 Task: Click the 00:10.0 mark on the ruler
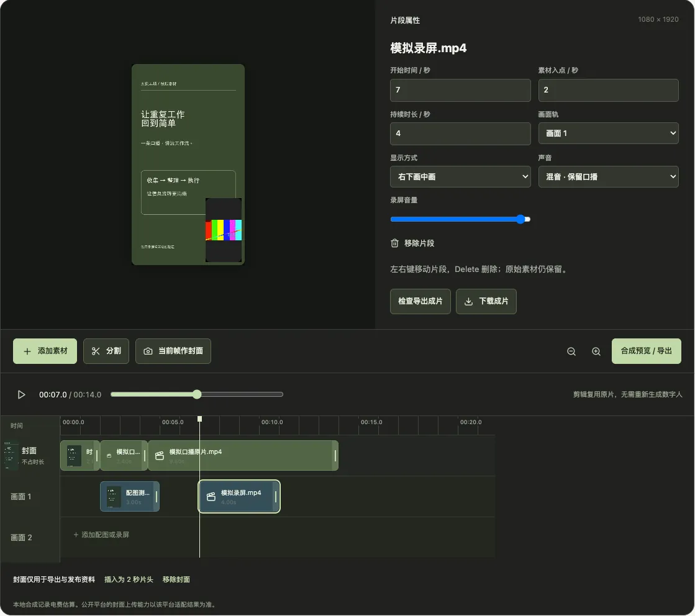click(271, 422)
